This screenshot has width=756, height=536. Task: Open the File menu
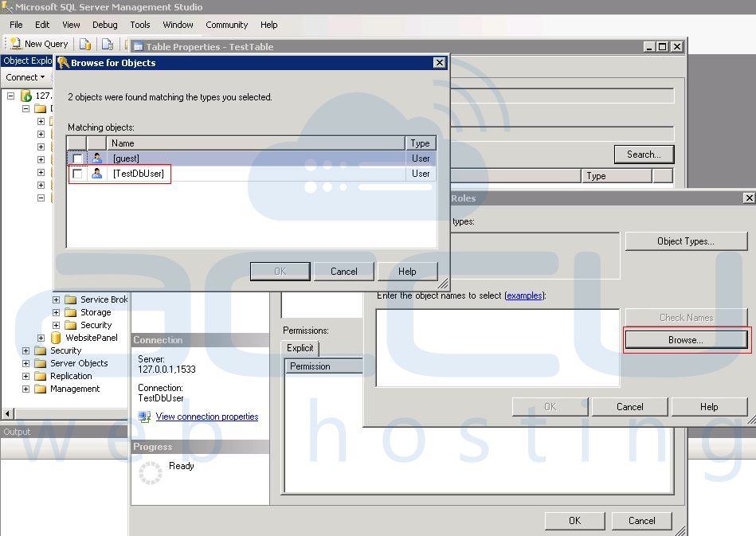pos(16,25)
